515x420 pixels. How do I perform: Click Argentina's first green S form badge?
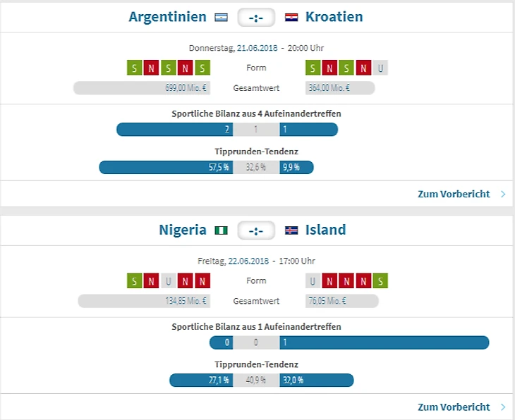point(134,68)
